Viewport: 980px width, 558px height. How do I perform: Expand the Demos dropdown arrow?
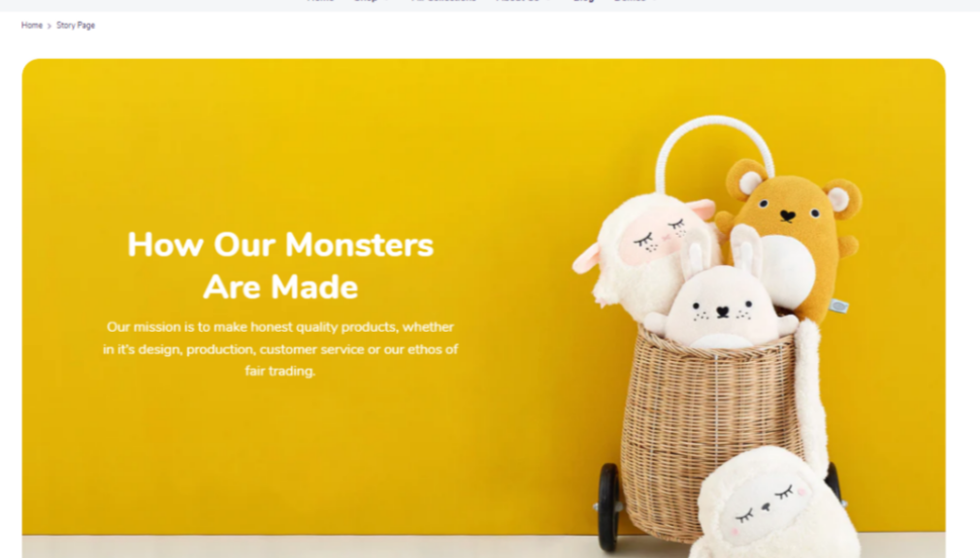(x=654, y=1)
